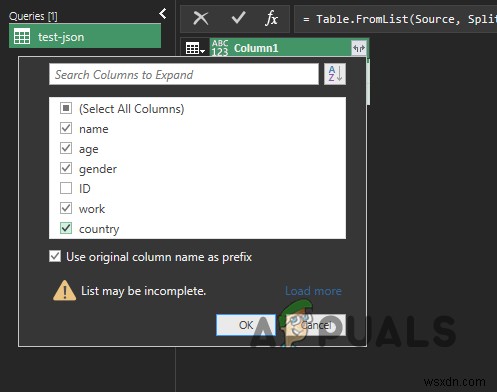Sort the column list with the A-Z icon

[335, 74]
